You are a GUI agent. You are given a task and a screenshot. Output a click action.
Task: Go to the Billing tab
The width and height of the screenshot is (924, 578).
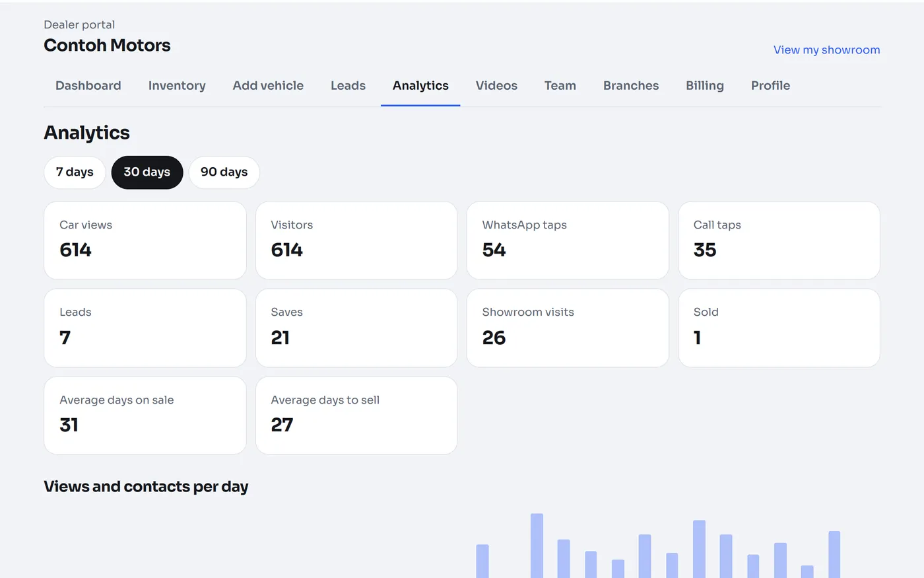point(705,86)
